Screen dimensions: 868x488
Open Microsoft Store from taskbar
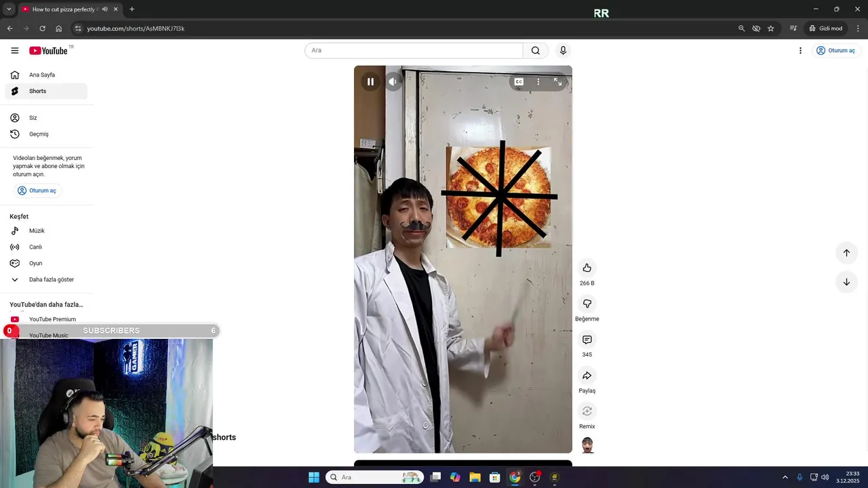coord(495,477)
